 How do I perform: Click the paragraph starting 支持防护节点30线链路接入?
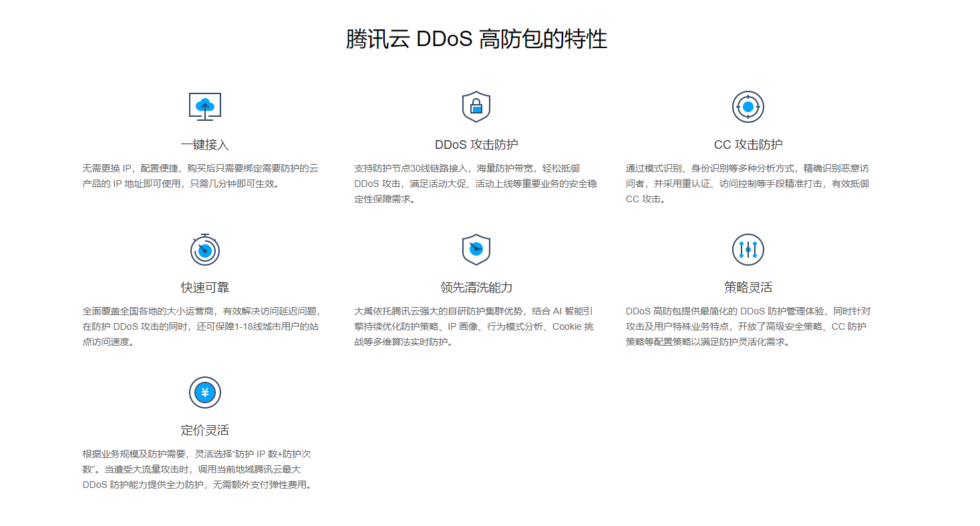(x=476, y=184)
